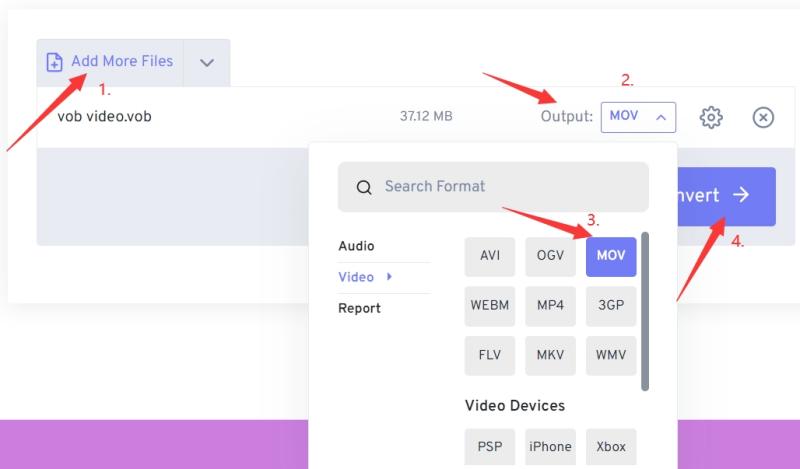Viewport: 800px width, 469px height.
Task: Choose WEBM format
Action: [x=490, y=306]
